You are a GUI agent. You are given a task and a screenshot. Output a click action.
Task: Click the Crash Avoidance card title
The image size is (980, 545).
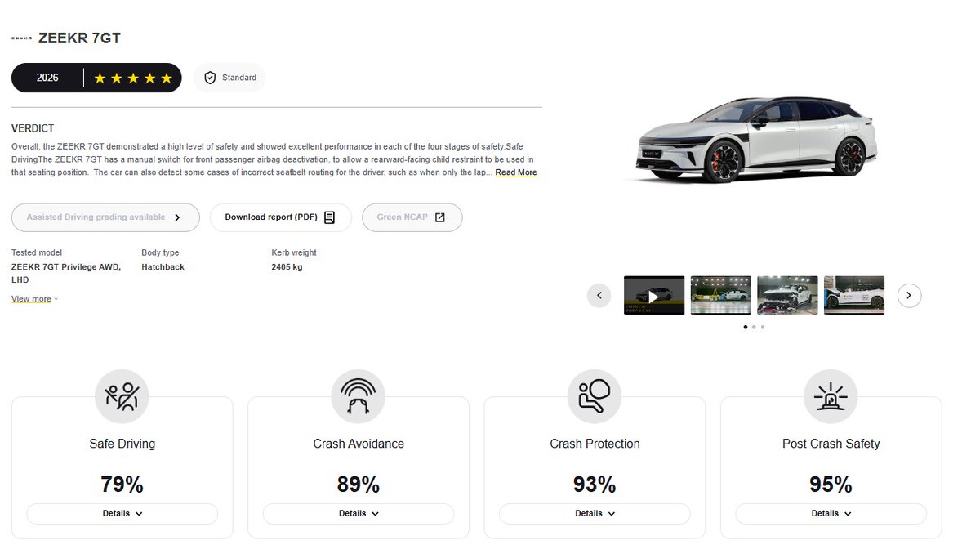click(359, 444)
